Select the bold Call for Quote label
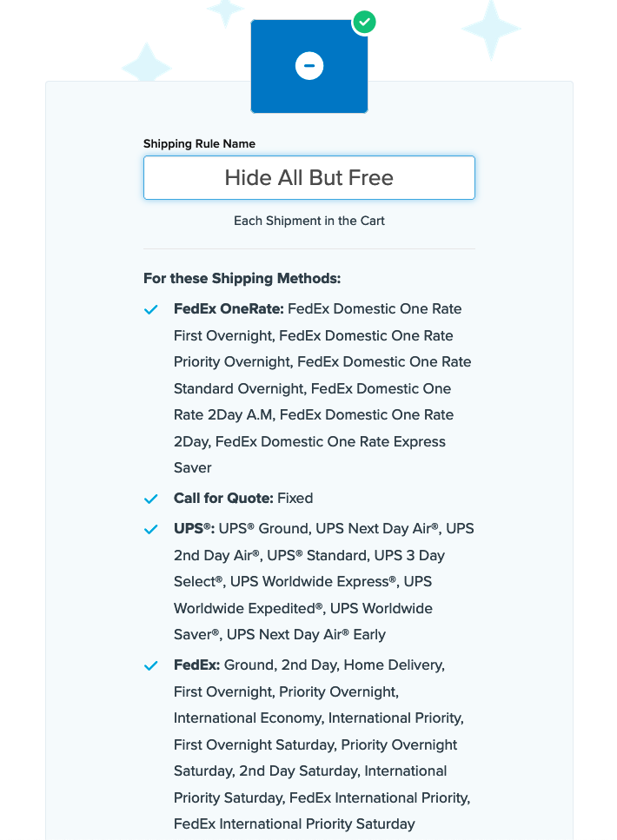The image size is (617, 840). pos(223,499)
